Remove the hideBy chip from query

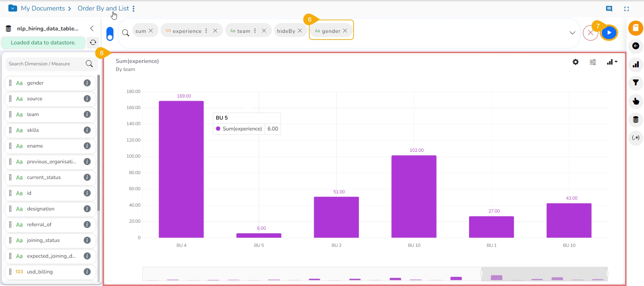click(x=300, y=31)
